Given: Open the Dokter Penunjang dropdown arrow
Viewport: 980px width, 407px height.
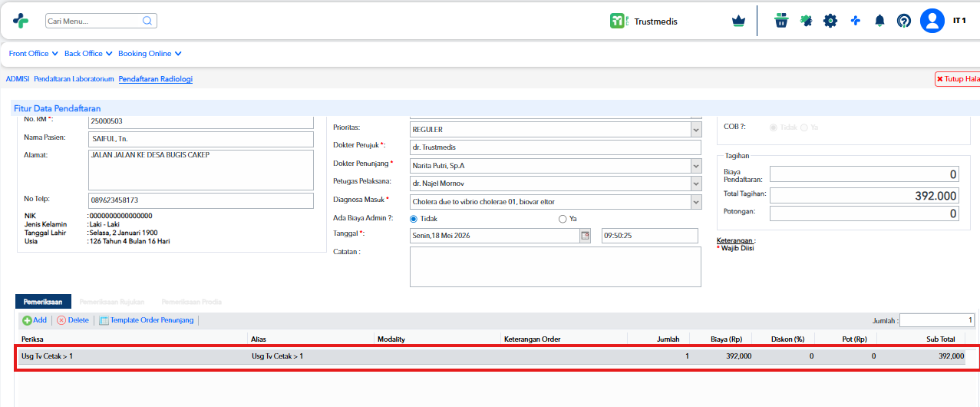Looking at the screenshot, I should point(696,165).
